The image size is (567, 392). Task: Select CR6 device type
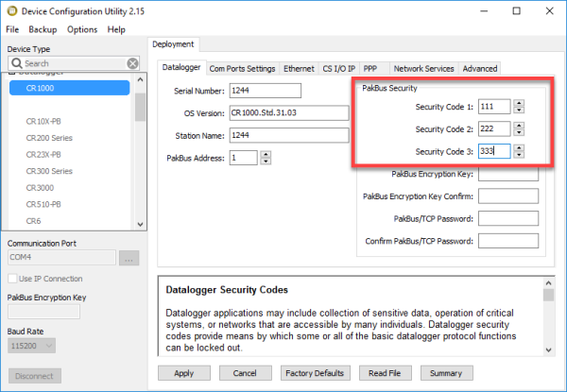33,221
